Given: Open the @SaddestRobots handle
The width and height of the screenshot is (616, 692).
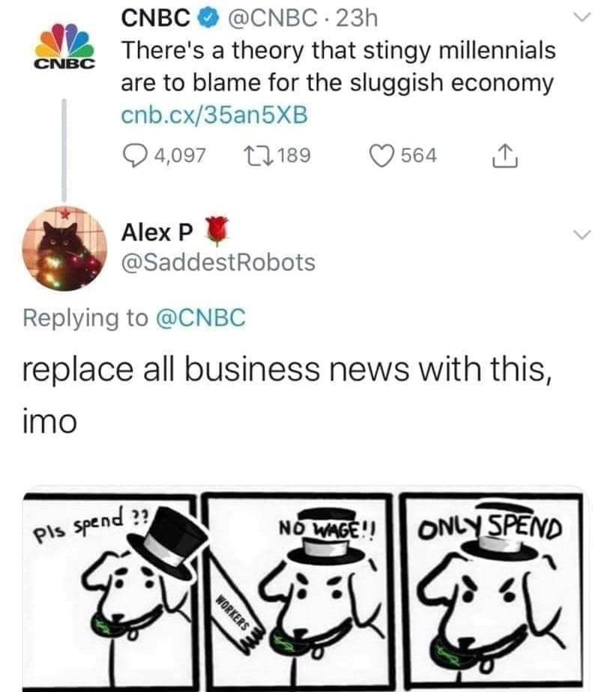Looking at the screenshot, I should pos(218,262).
